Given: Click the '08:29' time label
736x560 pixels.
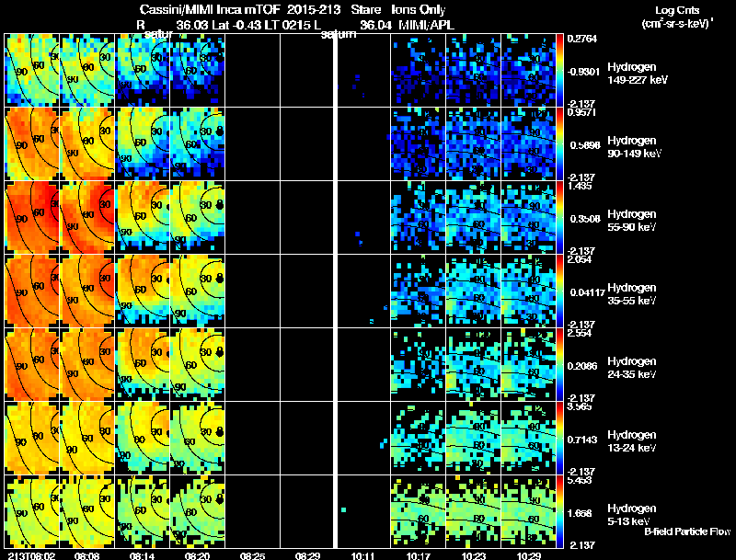Looking at the screenshot, I should [307, 555].
